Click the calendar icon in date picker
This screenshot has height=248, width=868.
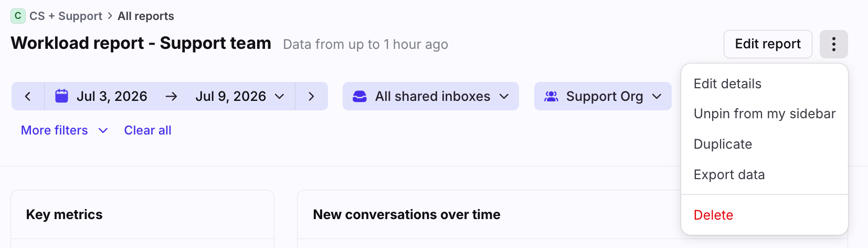62,96
